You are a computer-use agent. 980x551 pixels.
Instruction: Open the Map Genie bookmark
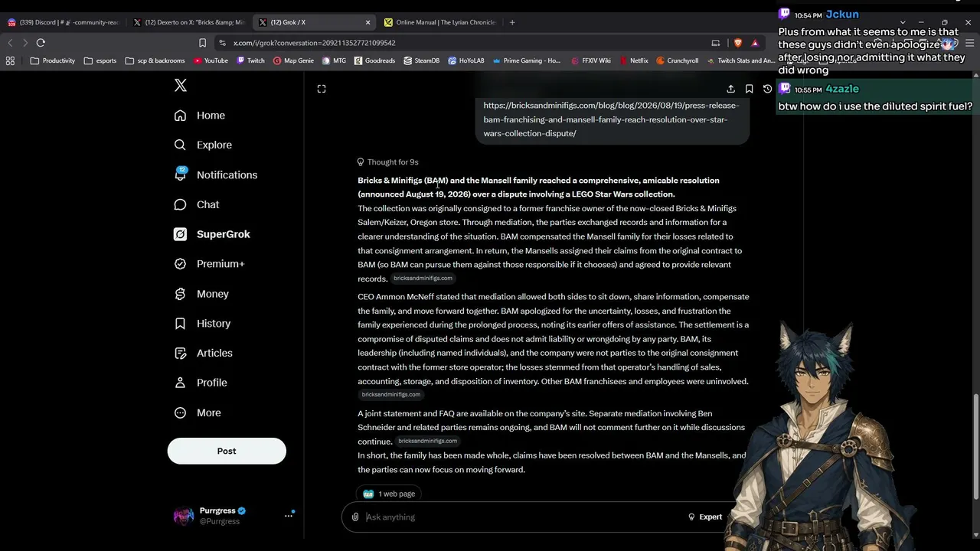click(x=293, y=60)
